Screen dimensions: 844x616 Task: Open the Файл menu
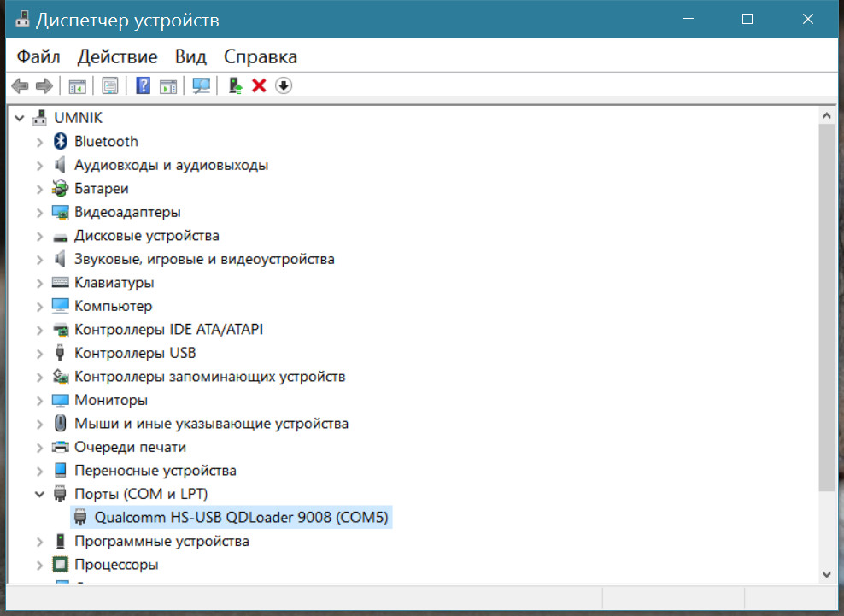tap(38, 57)
